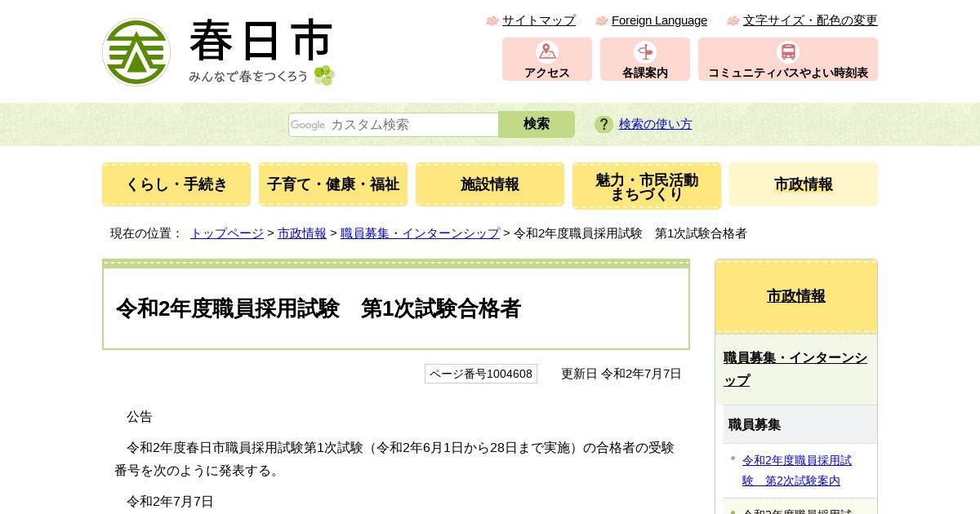Click the カスタム検索 search field
The image size is (980, 514).
(394, 125)
